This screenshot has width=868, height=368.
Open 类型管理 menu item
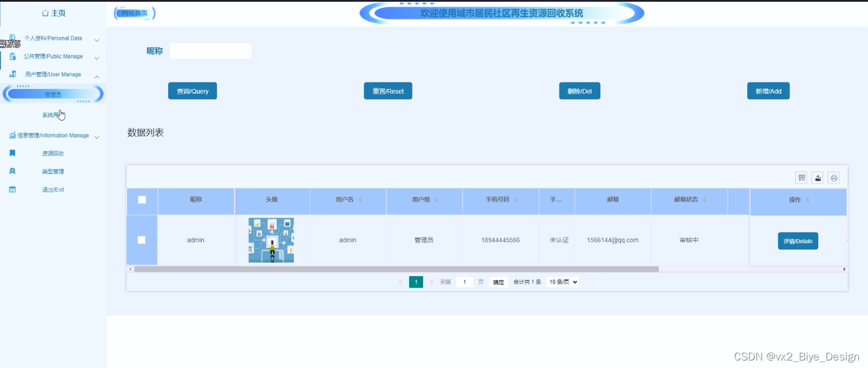[x=53, y=172]
